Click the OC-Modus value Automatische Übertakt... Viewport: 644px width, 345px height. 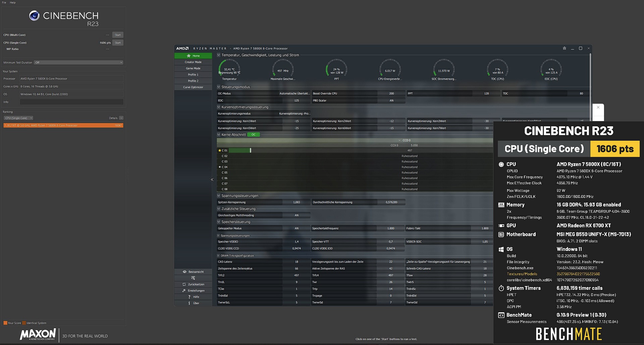click(x=294, y=93)
